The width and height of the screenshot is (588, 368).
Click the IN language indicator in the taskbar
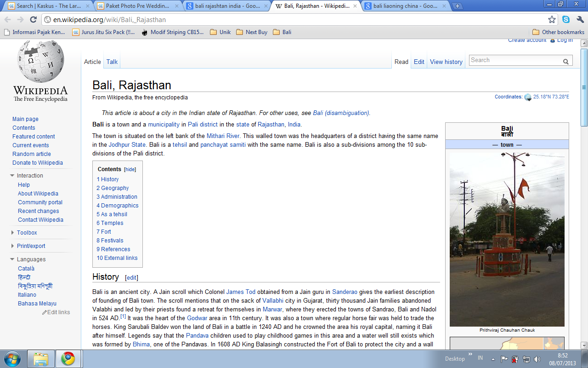click(480, 358)
